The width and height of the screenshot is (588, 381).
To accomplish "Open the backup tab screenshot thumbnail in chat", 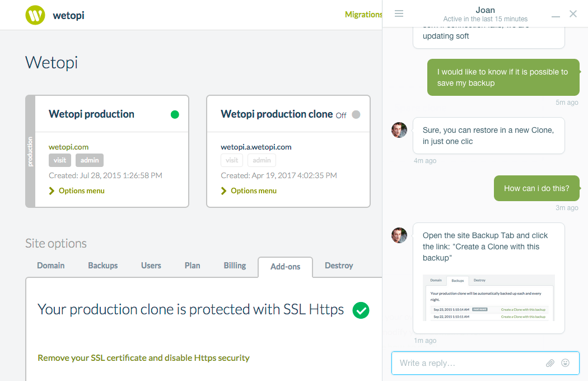I will 489,298.
